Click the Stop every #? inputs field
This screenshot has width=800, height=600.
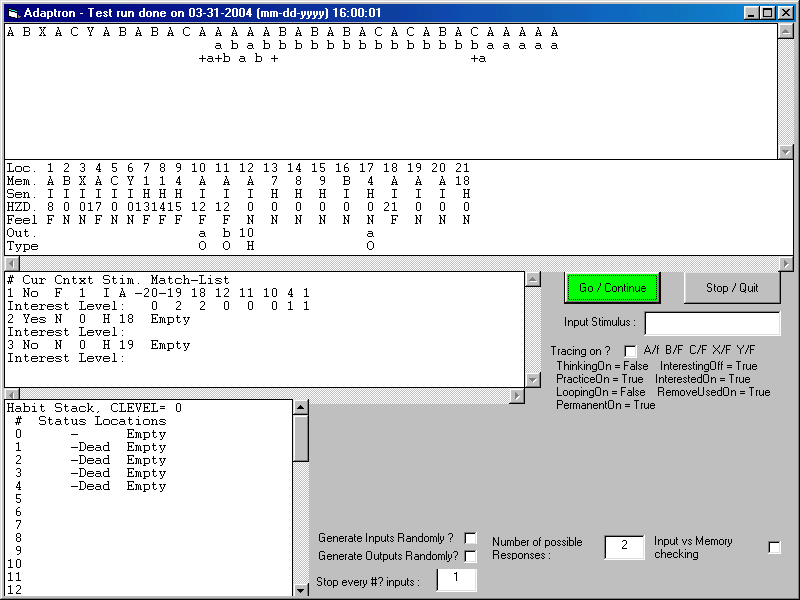tap(456, 580)
